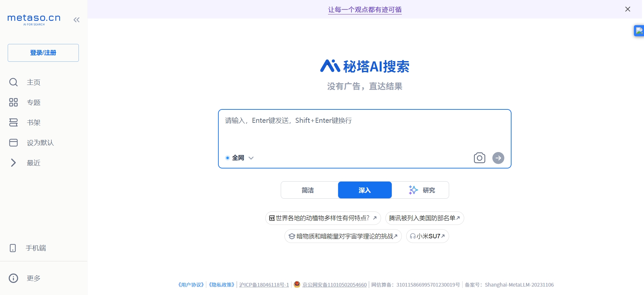Switch search mode to 简洁

308,190
